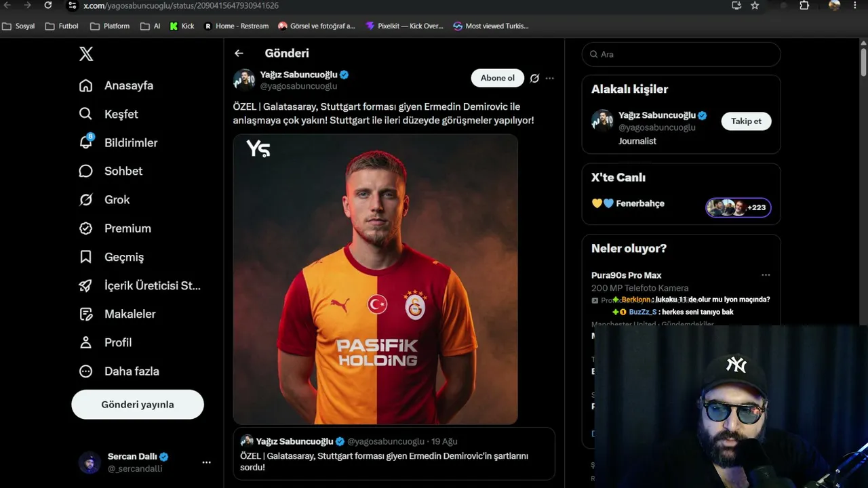Open the Görsel ve fotoğraf bookmark
The image size is (868, 488).
point(317,26)
